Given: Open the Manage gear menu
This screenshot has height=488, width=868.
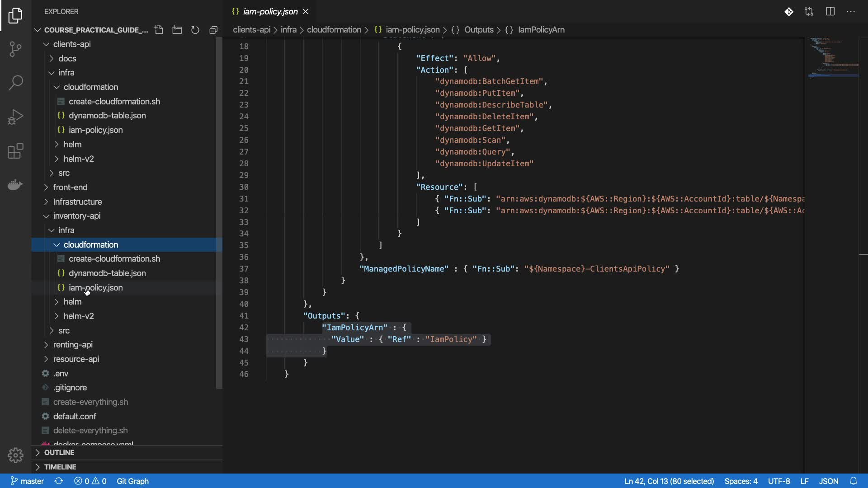Looking at the screenshot, I should (15, 455).
